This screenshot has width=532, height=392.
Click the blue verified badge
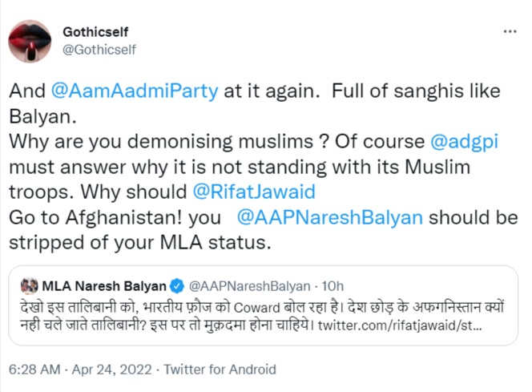point(179,286)
